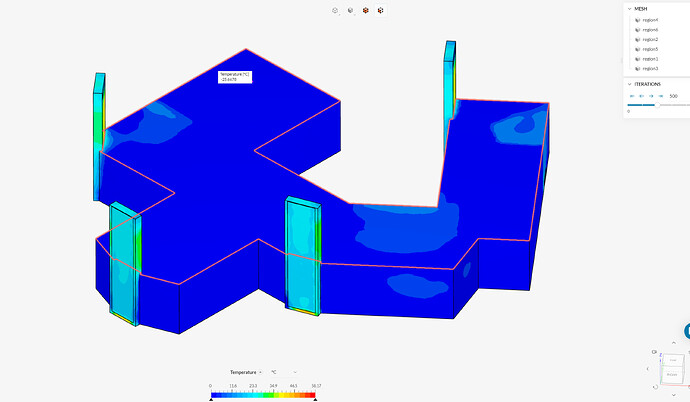Click the mesh icon beside region3

pos(637,69)
